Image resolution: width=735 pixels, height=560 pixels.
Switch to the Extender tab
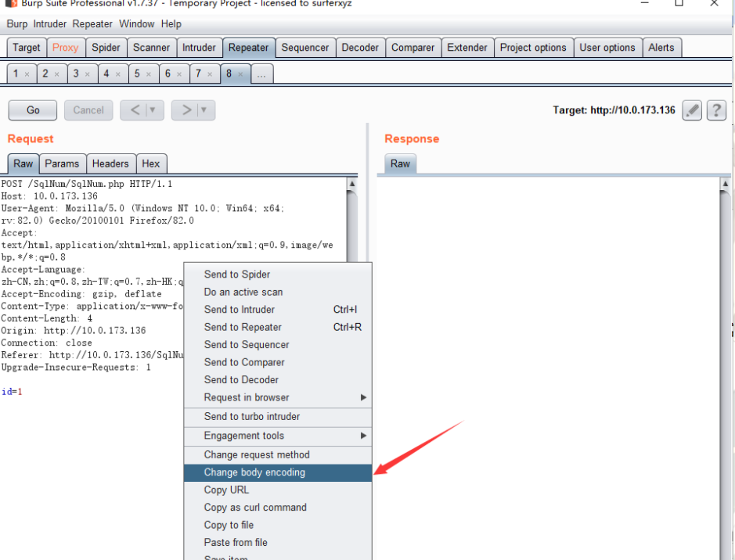(467, 48)
